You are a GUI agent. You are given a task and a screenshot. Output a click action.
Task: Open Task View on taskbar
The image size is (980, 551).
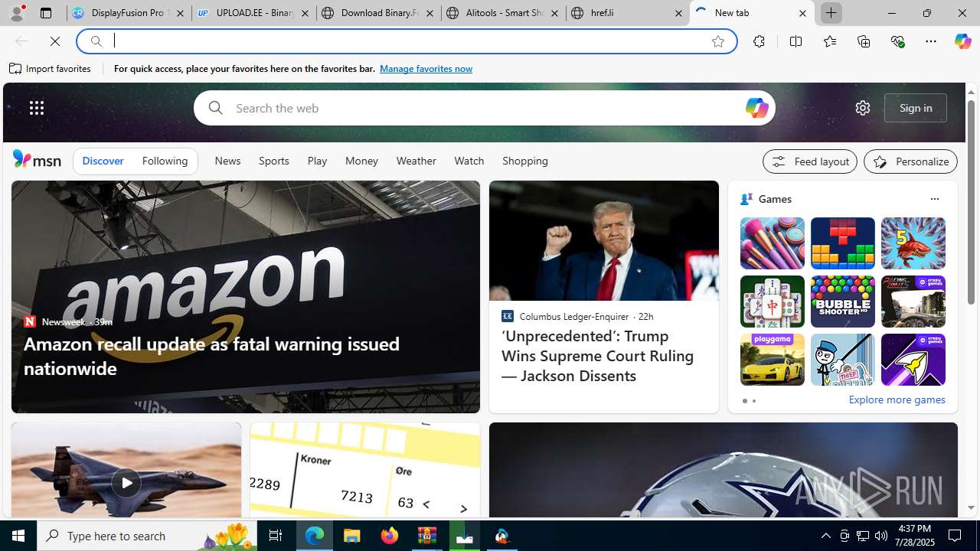pos(276,536)
